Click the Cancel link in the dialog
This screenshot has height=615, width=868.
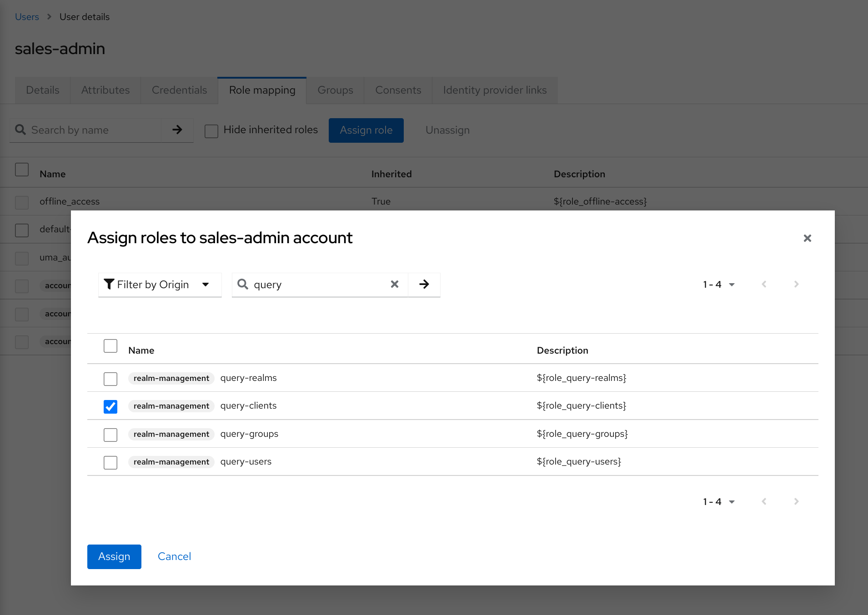(174, 556)
